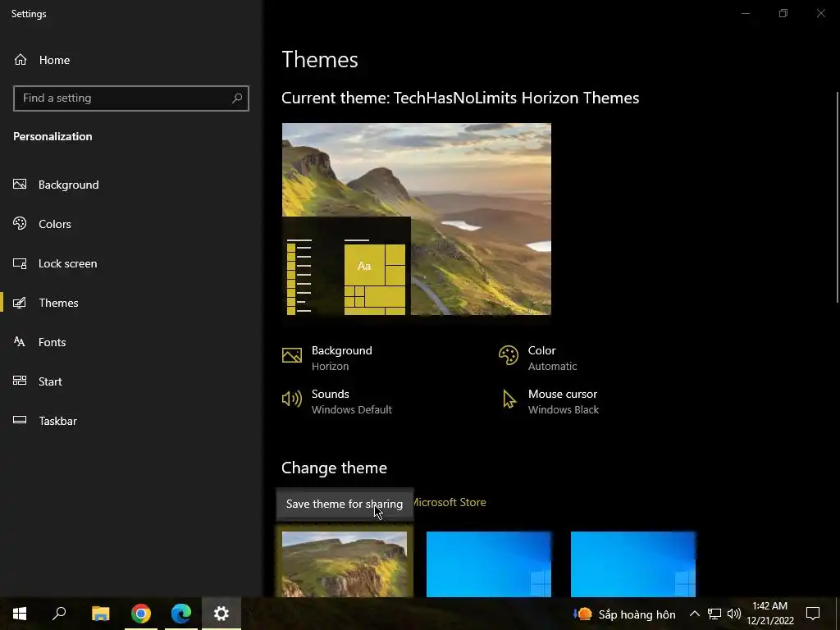
Task: Launch Microsoft Edge from taskbar
Action: pyautogui.click(x=181, y=614)
